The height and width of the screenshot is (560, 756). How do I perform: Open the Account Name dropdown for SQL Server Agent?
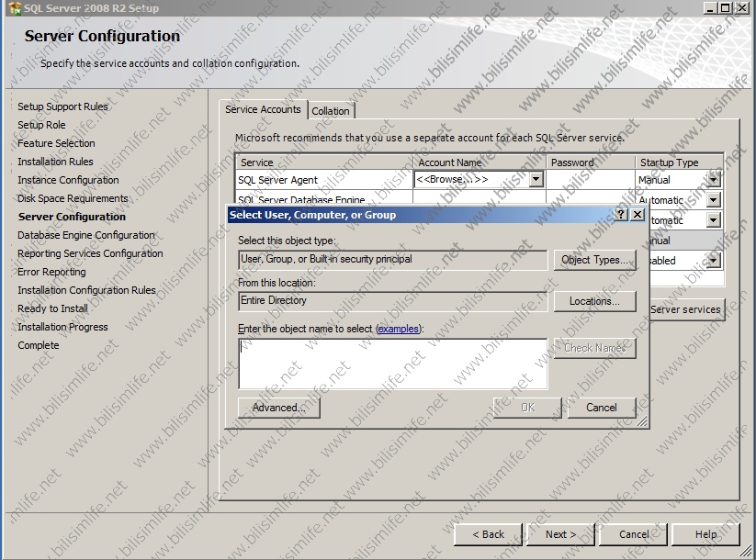[536, 179]
